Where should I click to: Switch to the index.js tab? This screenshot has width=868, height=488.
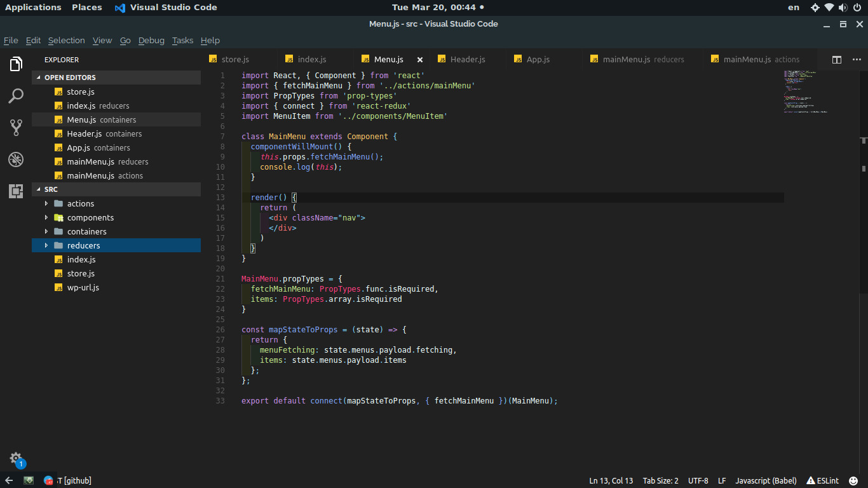click(x=311, y=59)
